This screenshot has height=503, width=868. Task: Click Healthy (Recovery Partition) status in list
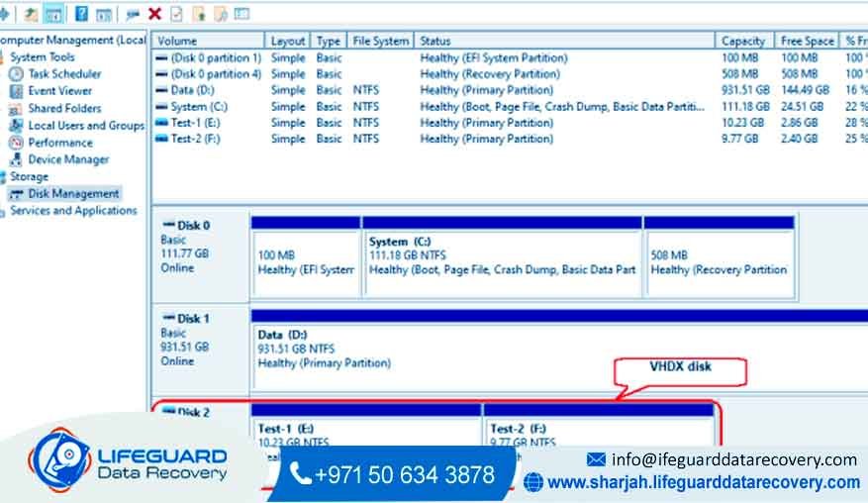point(489,73)
